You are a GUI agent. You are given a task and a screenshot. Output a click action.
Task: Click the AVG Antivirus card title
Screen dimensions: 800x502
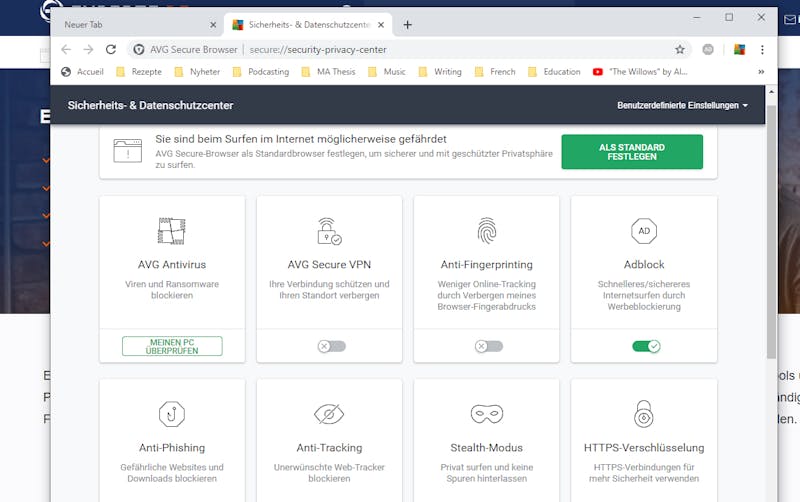pos(172,264)
